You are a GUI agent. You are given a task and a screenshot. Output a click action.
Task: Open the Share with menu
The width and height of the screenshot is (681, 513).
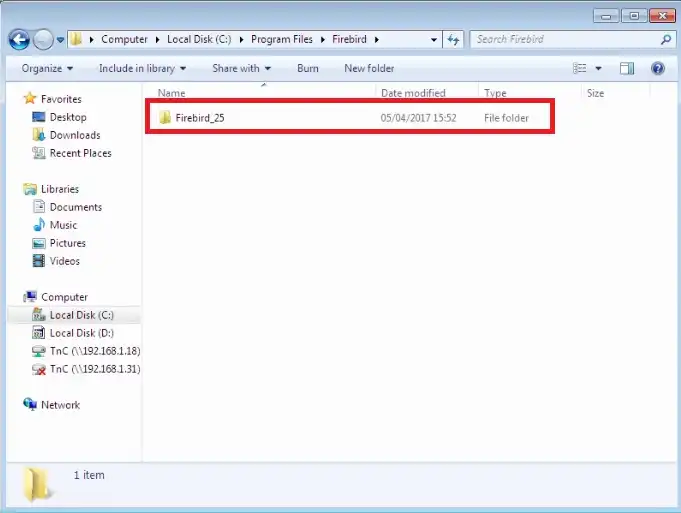coord(241,69)
